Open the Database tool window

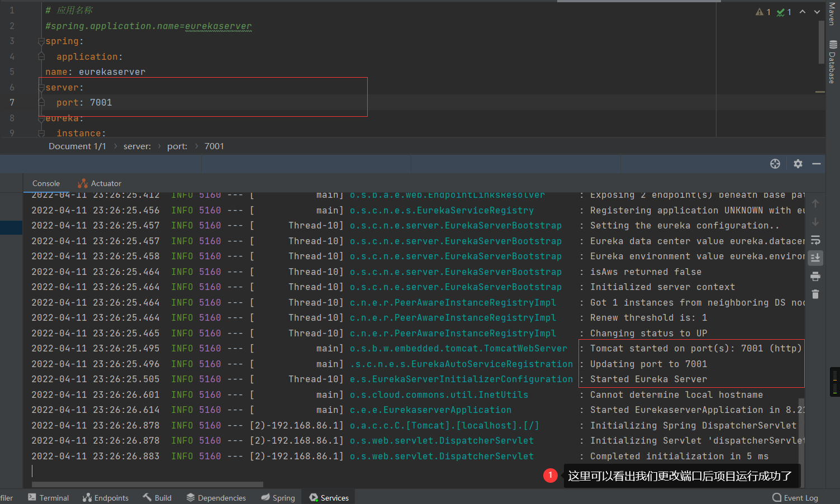tap(832, 62)
